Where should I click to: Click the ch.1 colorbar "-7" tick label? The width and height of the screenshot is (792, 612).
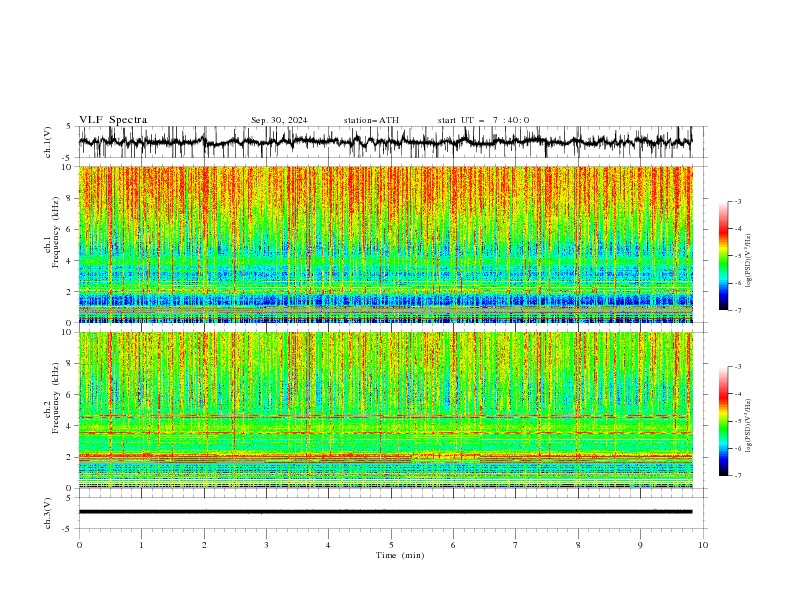[738, 310]
